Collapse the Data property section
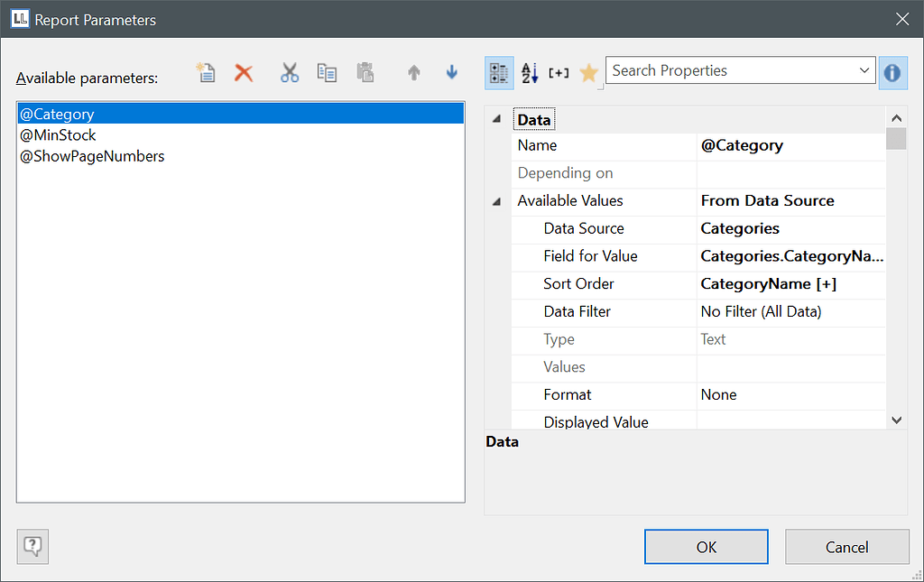This screenshot has width=924, height=582. pos(495,118)
